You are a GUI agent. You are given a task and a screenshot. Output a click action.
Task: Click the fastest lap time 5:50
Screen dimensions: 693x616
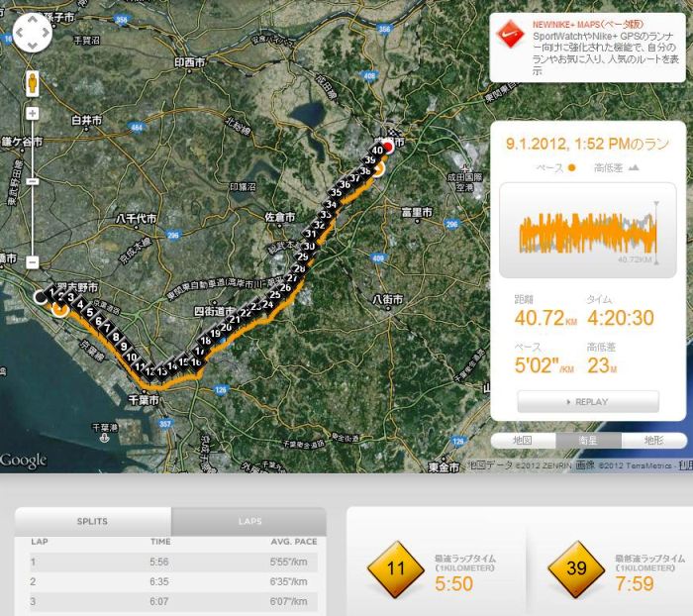[453, 583]
